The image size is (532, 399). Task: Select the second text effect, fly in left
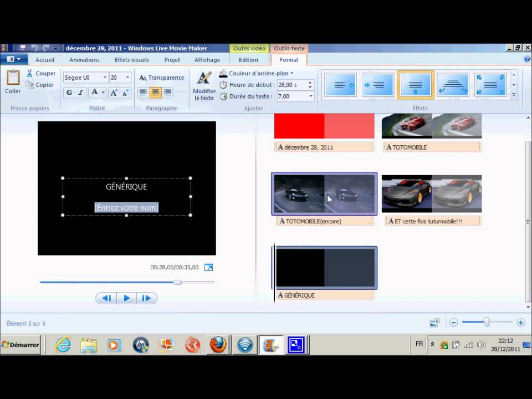tap(377, 85)
